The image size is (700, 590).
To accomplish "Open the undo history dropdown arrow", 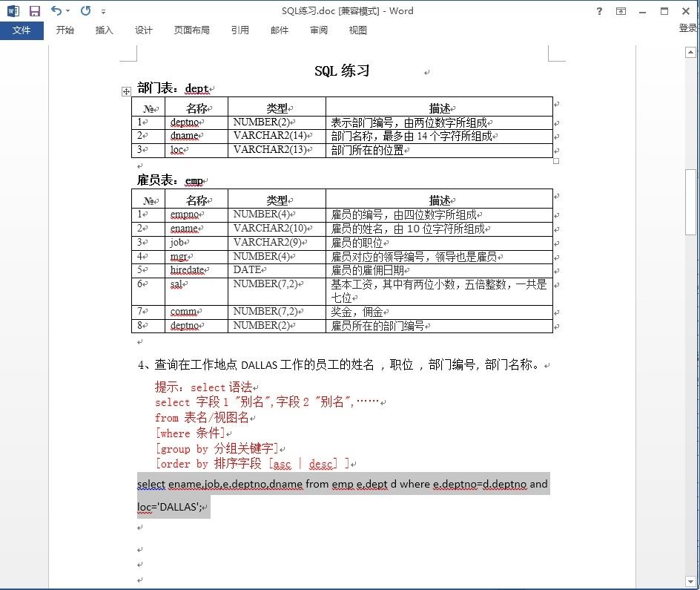I will point(68,10).
